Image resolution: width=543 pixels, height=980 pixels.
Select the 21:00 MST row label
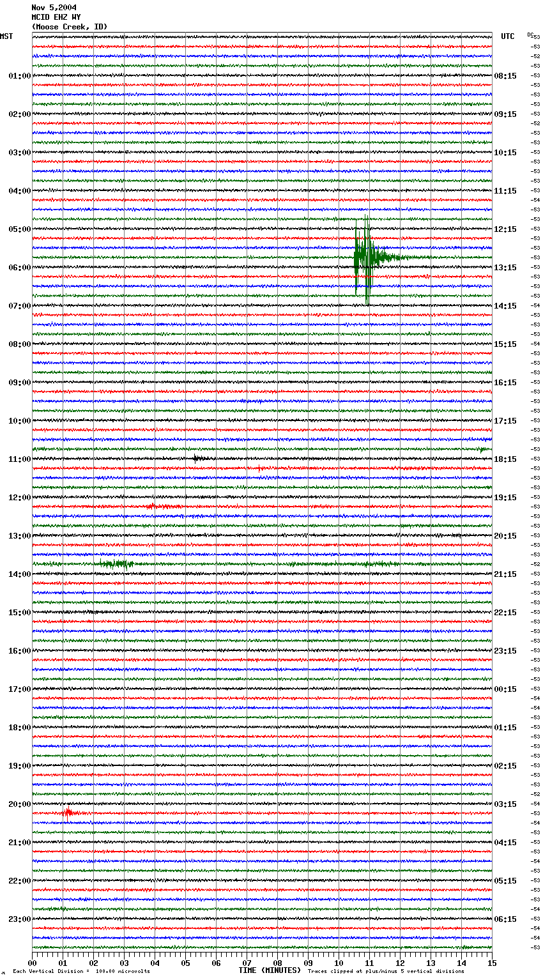(x=20, y=843)
